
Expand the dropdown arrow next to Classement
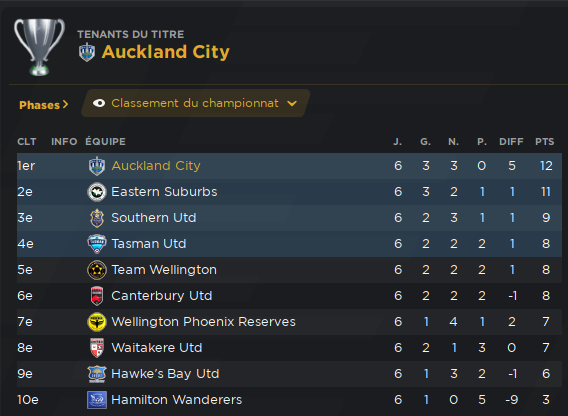[292, 104]
